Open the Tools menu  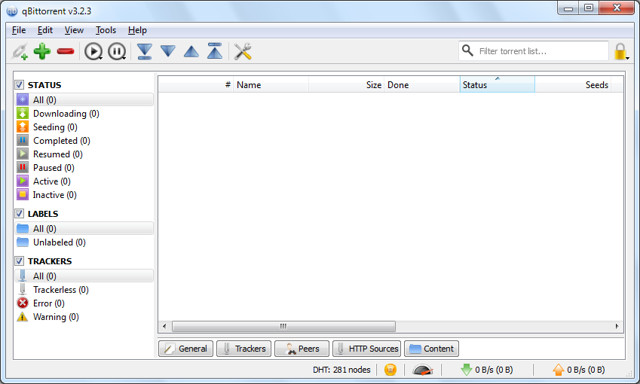tap(106, 30)
